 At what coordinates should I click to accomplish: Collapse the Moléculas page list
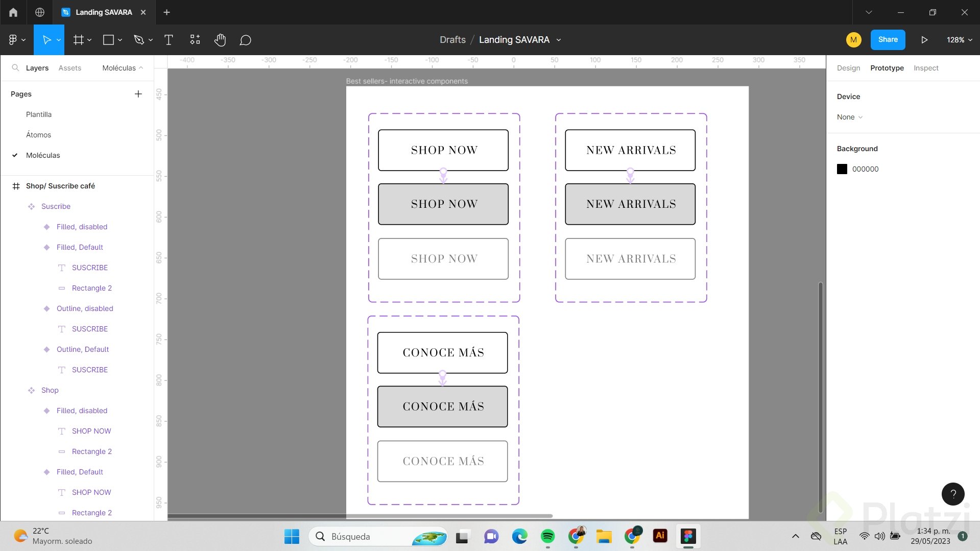[141, 67]
